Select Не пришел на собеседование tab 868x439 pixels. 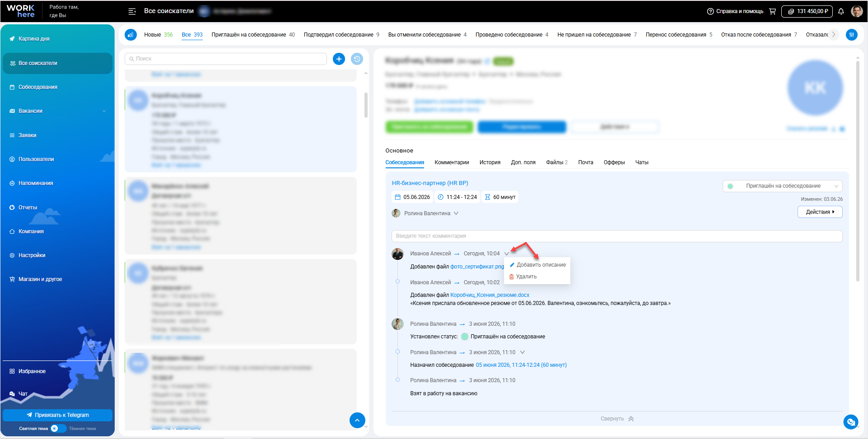[597, 35]
